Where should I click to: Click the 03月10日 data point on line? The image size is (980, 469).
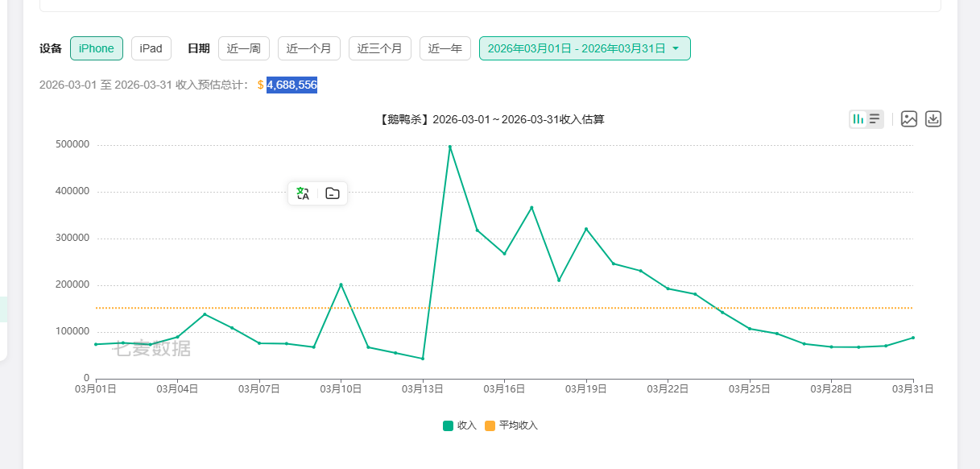coord(341,284)
